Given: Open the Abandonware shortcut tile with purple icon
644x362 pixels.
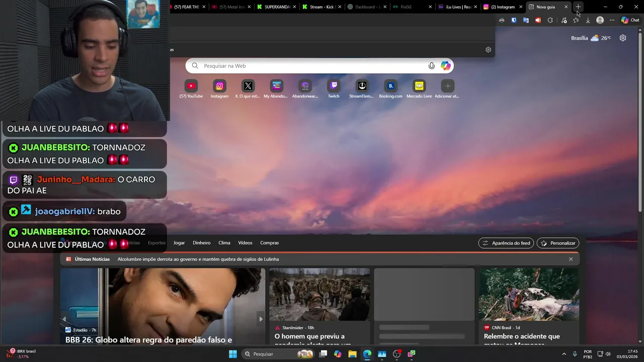Looking at the screenshot, I should [x=305, y=86].
